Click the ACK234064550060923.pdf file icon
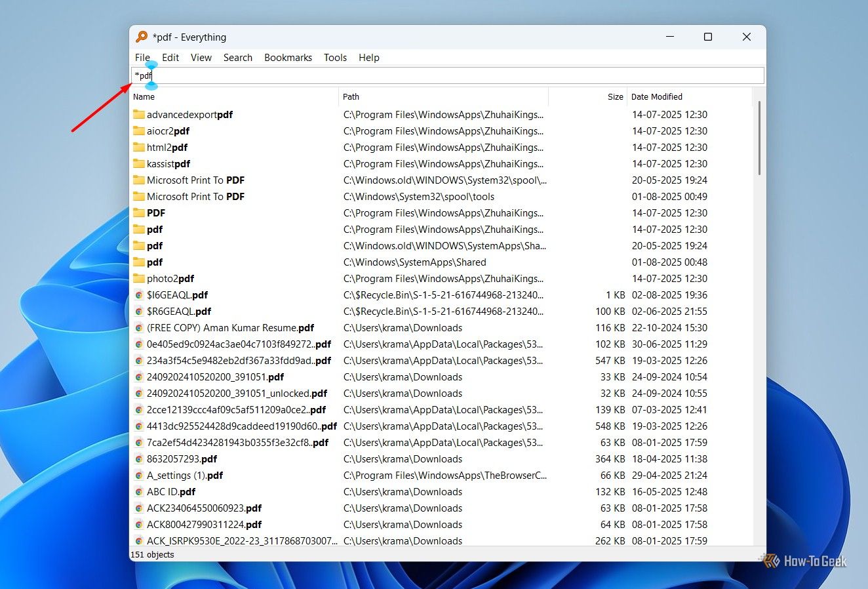 139,508
